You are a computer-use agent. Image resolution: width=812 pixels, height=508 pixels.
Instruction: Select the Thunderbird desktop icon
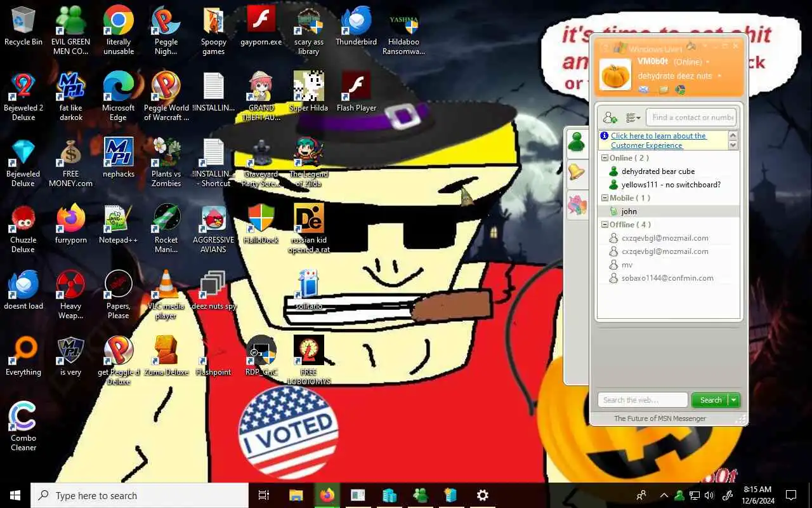pos(357,25)
